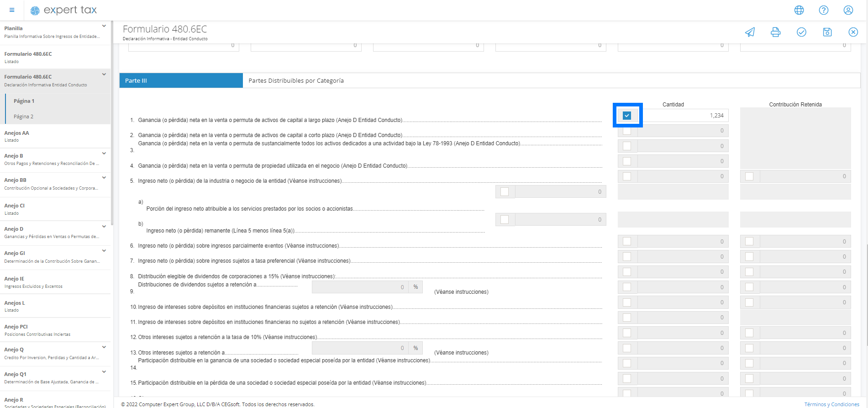Click the line 1 Cantidad field showing 1,234
Screen dimensions: 868x408
coord(683,116)
